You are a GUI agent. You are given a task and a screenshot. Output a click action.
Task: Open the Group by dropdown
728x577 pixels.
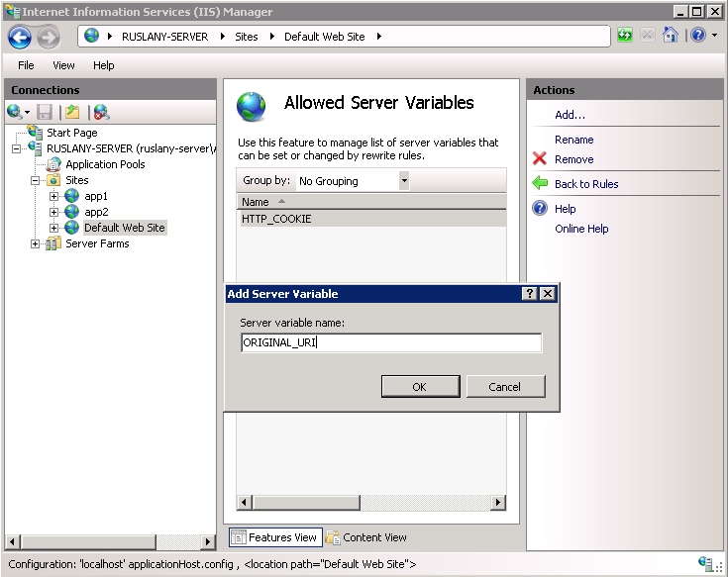point(403,181)
